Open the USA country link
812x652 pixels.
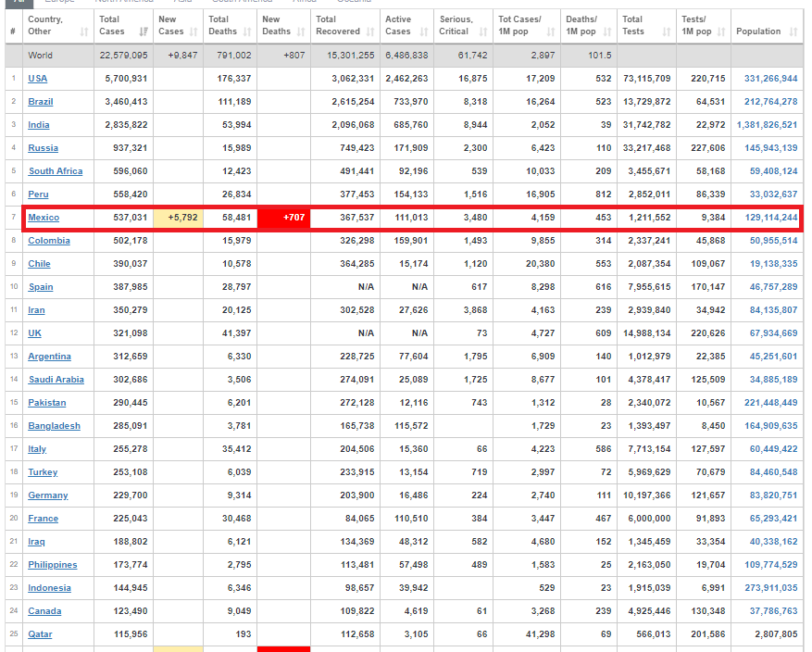tap(37, 79)
